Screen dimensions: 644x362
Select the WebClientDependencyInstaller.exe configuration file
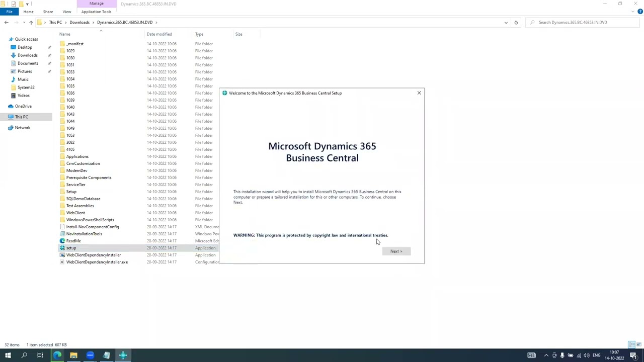[x=97, y=262]
